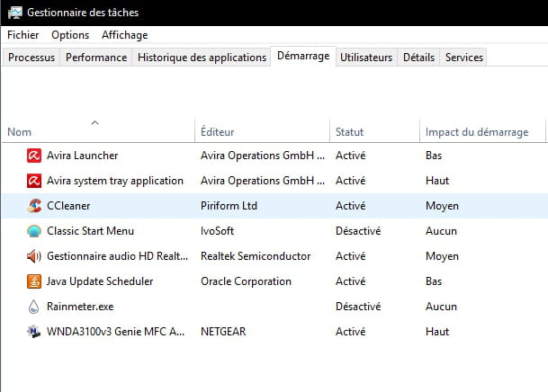Click the Avira Launcher red icon

34,156
